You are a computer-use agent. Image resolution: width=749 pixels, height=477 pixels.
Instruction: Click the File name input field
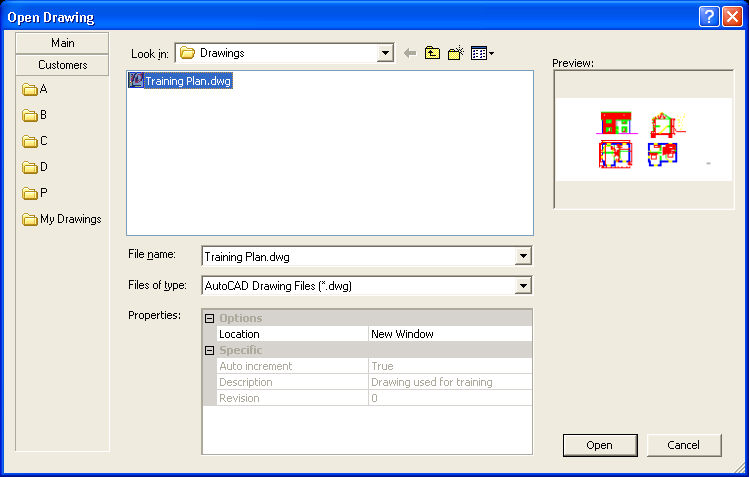point(359,257)
